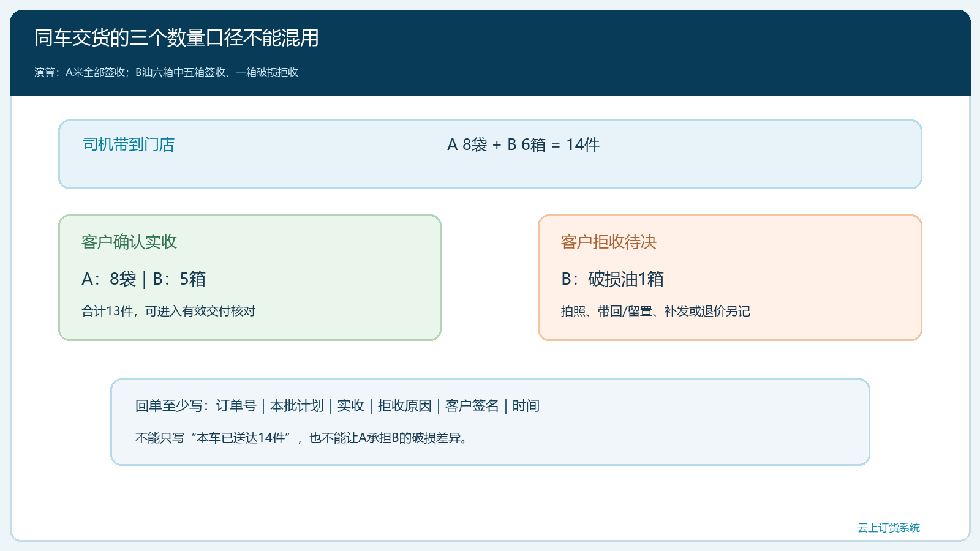980x551 pixels.
Task: Click the note 合计13件，可进入有效交付核对
Action: (168, 311)
